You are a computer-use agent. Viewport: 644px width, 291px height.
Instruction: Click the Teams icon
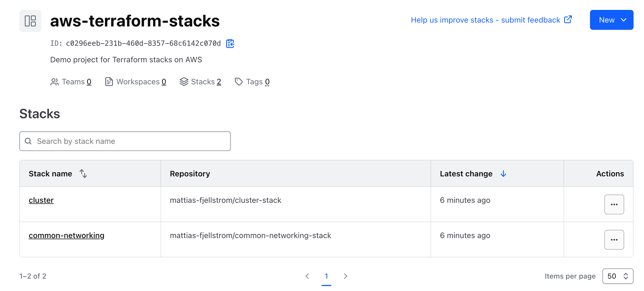[54, 82]
